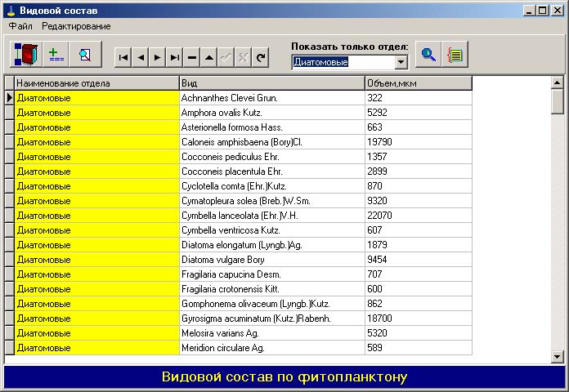
Task: Select the Melosira varians Ag. cell
Action: pos(272,333)
